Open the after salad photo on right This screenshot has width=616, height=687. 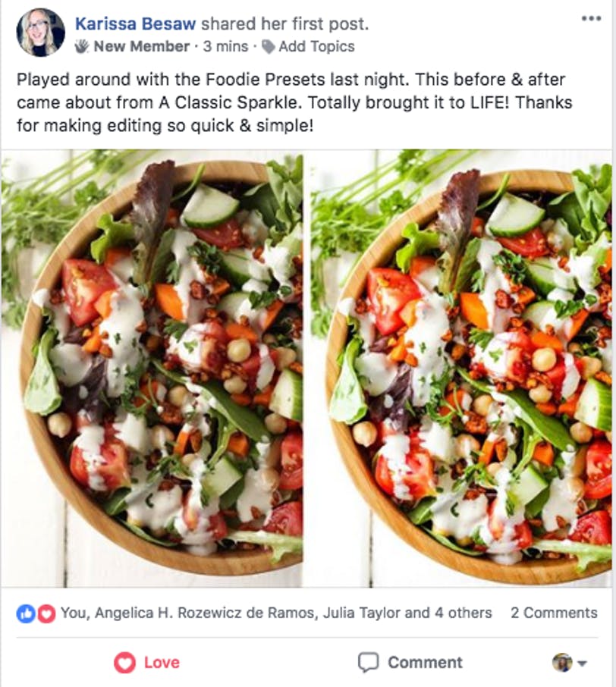[x=460, y=369]
